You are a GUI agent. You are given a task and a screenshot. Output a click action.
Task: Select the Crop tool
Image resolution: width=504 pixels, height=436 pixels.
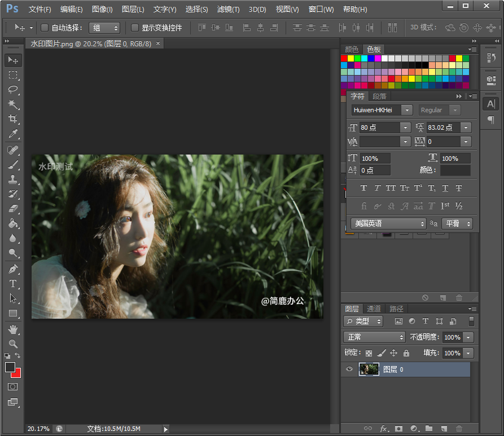pos(13,119)
